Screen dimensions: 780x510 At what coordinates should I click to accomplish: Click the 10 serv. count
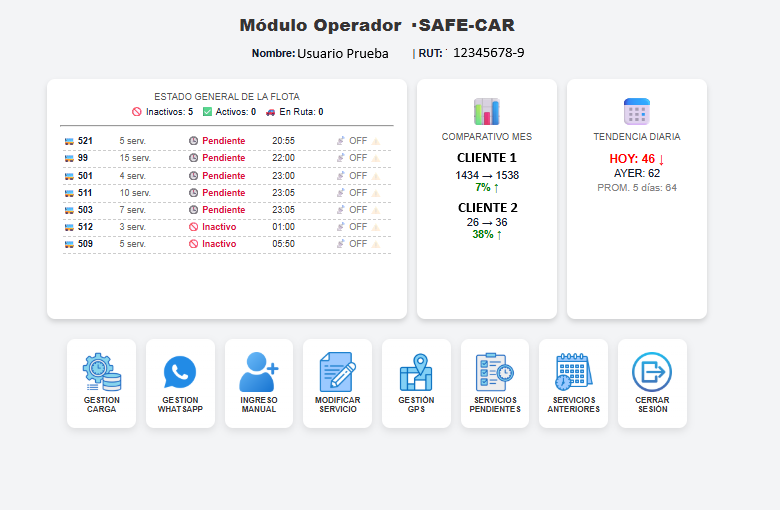(x=135, y=193)
